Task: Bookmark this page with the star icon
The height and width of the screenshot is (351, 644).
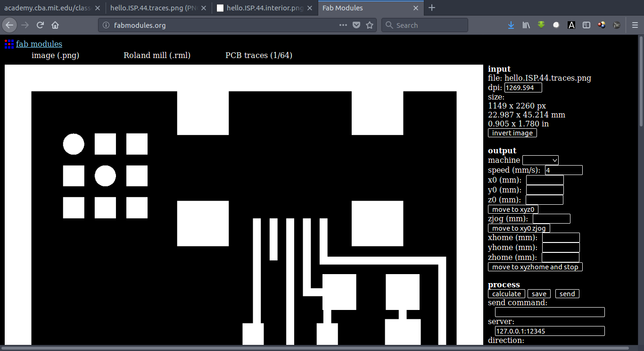Action: [370, 25]
